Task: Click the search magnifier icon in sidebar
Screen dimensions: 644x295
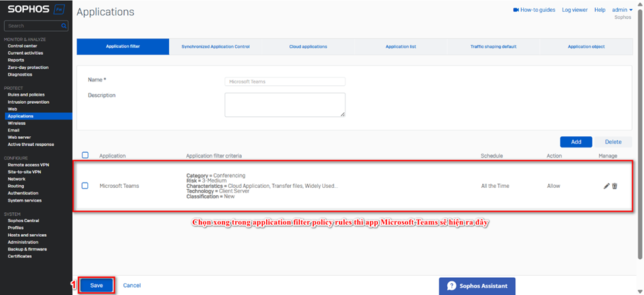Action: point(64,26)
